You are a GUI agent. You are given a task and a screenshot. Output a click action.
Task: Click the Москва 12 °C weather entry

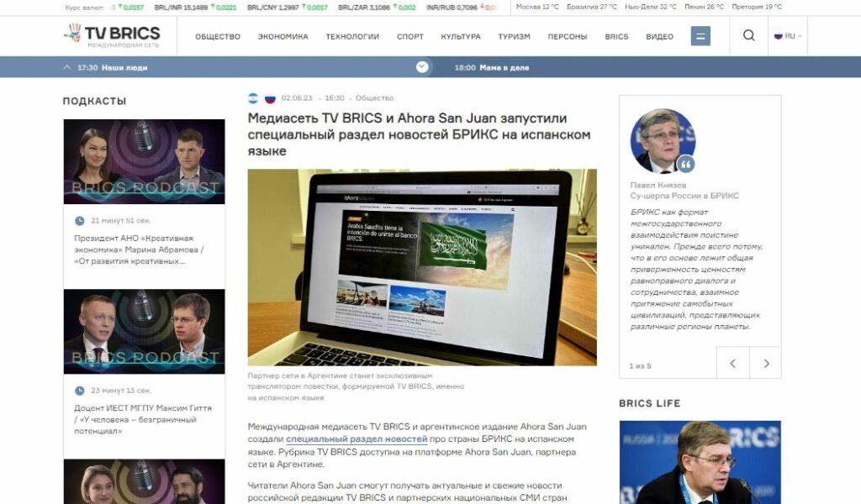pyautogui.click(x=537, y=7)
